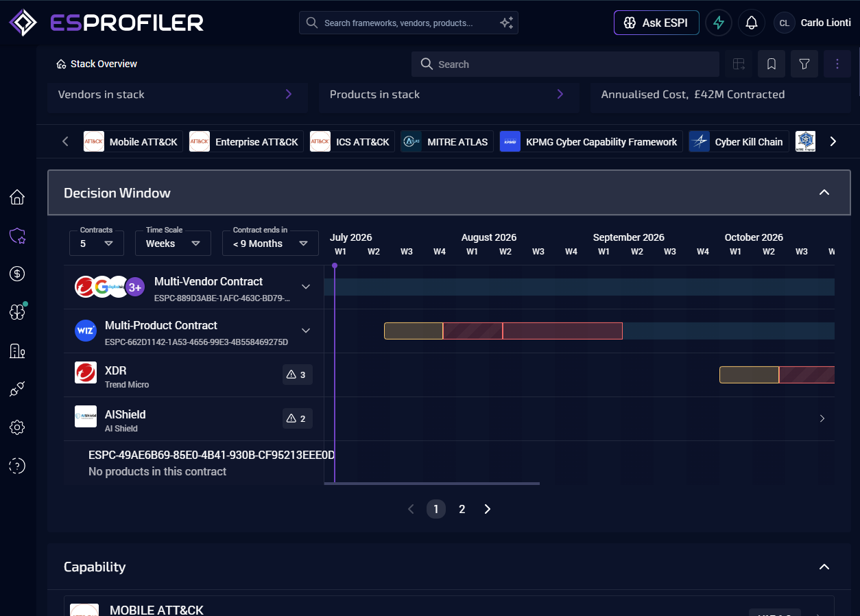Screen dimensions: 860x616
Task: Select the MITRE ATLAS framework tab
Action: [447, 142]
